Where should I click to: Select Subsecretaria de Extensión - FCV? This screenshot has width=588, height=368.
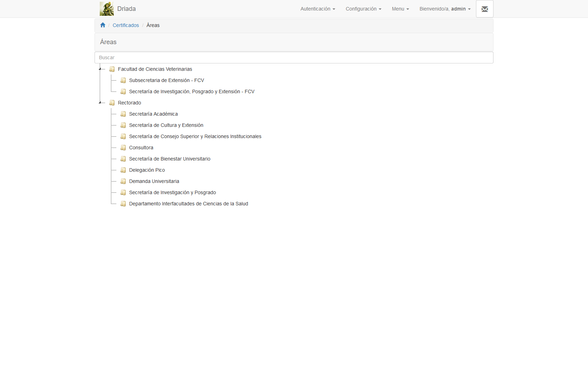pos(166,80)
